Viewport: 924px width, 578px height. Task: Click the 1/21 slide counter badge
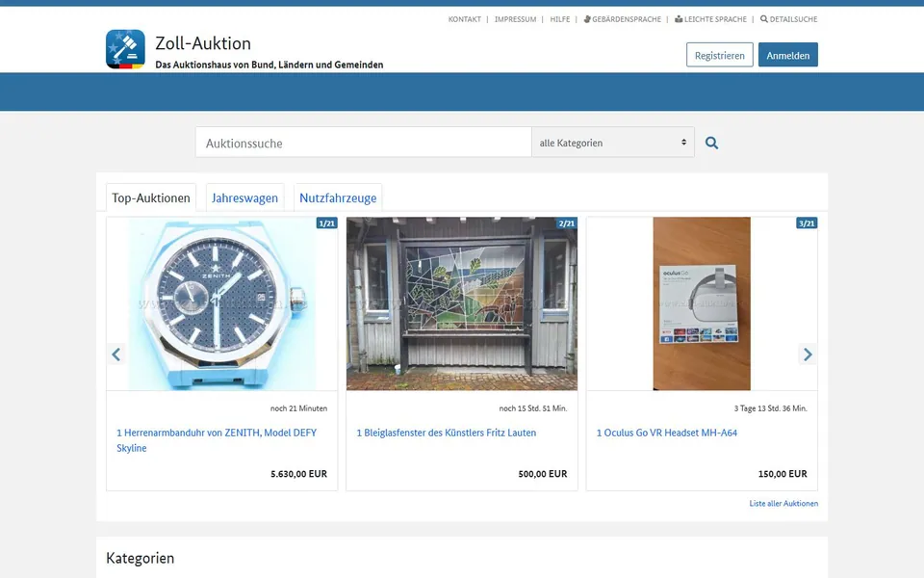click(x=326, y=223)
